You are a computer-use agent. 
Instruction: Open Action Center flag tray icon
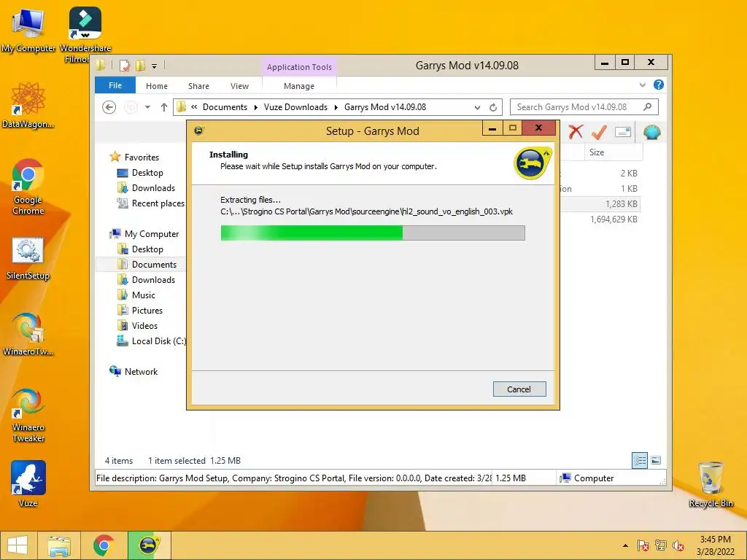click(643, 545)
